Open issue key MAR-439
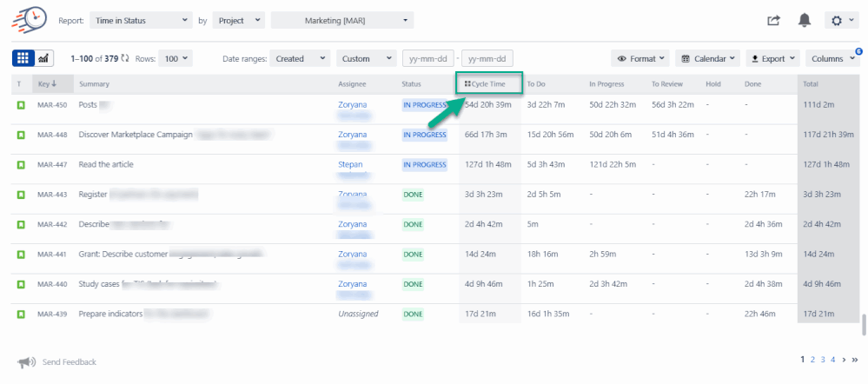 click(52, 314)
